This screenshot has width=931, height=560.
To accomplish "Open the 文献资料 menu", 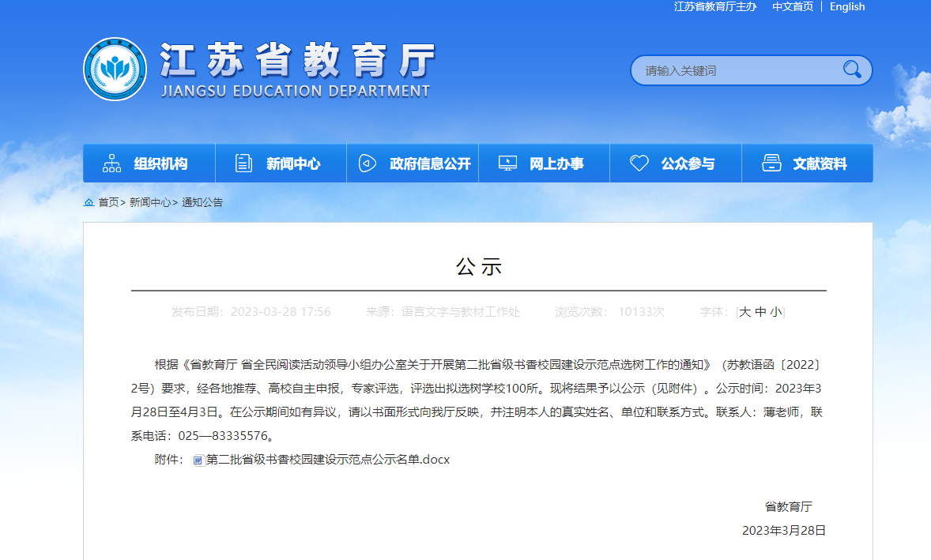I will click(820, 163).
